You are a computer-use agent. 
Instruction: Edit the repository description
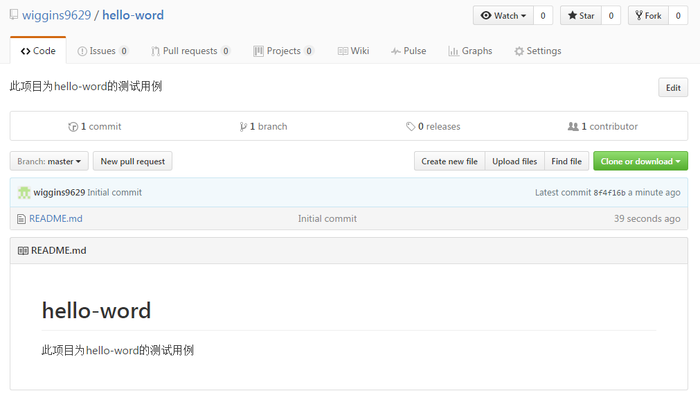[x=673, y=88]
